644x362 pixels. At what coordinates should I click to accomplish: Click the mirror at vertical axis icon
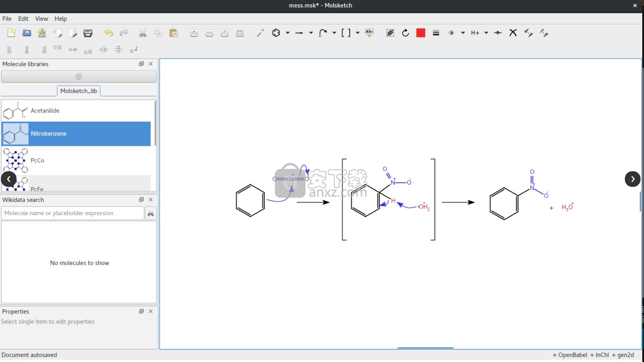[x=103, y=50]
